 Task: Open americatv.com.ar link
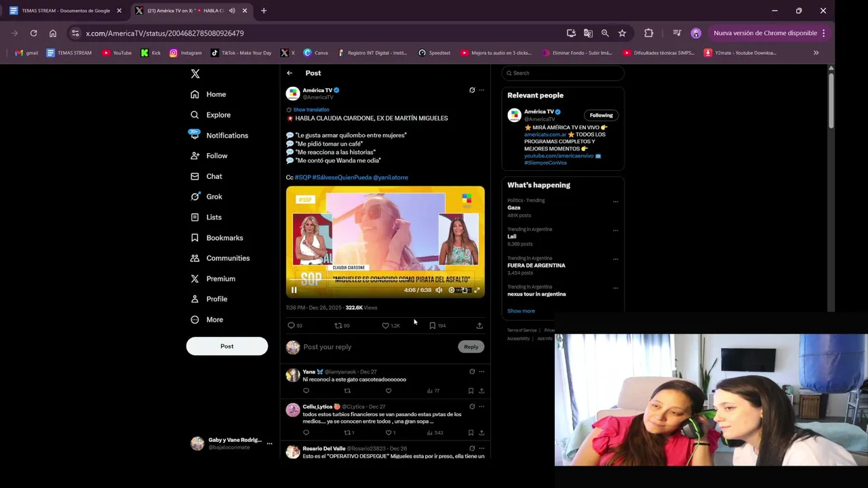[545, 135]
